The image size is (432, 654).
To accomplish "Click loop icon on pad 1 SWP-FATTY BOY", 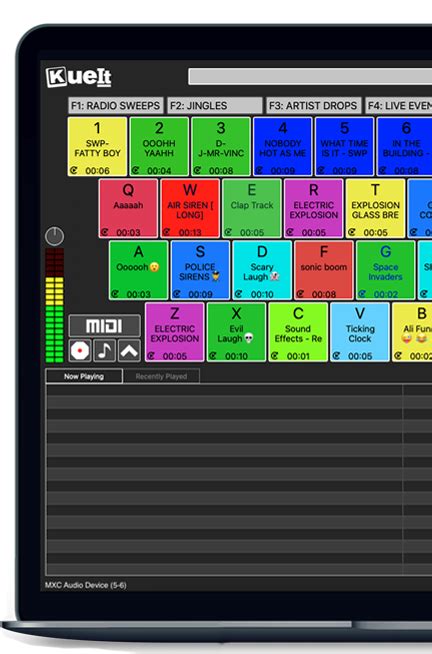I will tap(74, 170).
